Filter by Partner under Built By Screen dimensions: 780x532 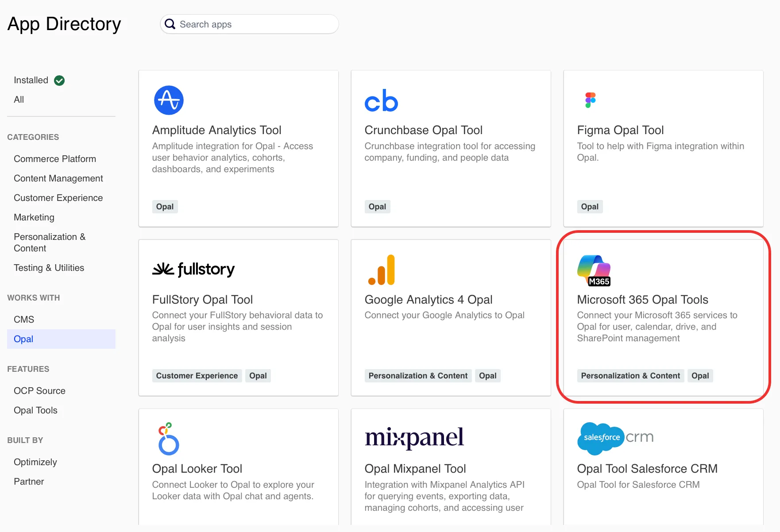pos(29,482)
